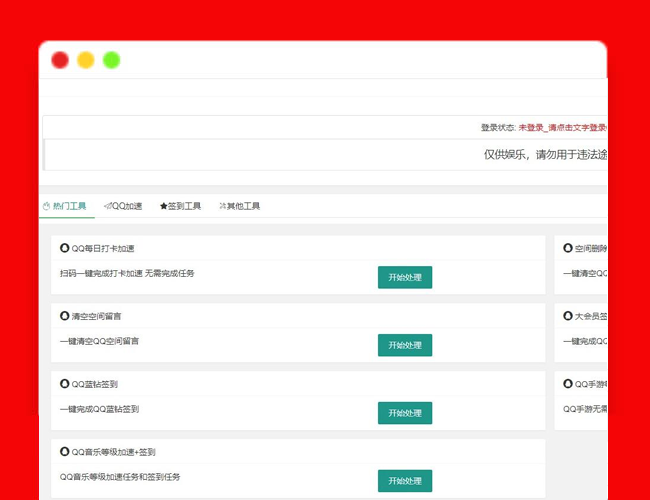The image size is (650, 500).
Task: Click the text 扫码一键完成打卡加速 无需完成任务
Action: 127,273
